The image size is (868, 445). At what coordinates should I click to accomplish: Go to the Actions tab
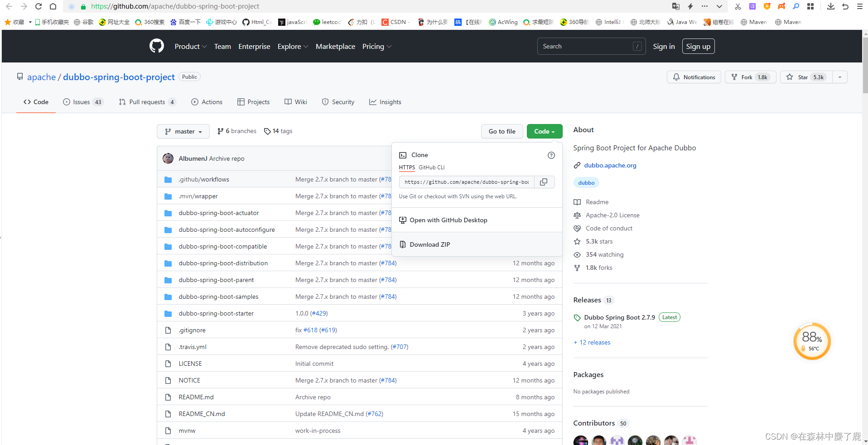click(207, 102)
